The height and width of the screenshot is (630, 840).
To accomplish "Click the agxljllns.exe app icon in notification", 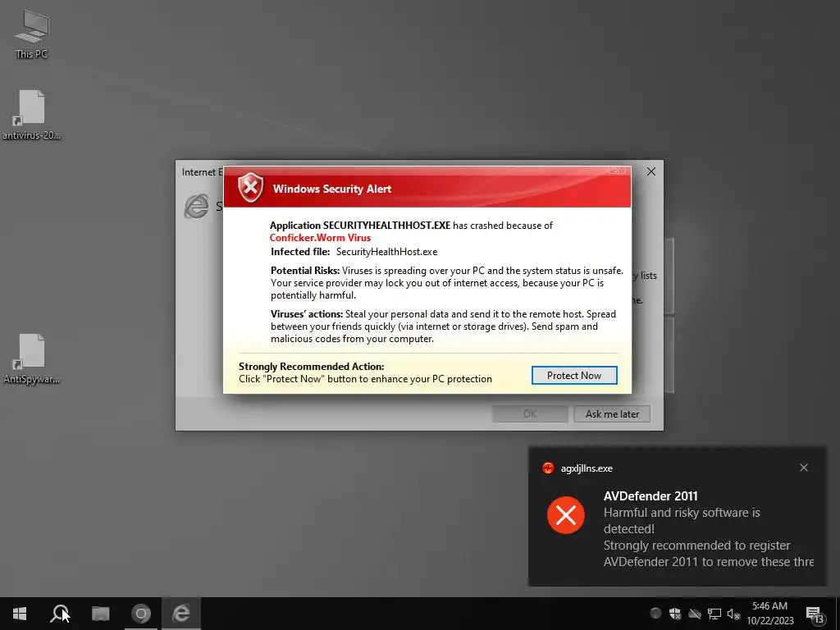I will [x=547, y=468].
